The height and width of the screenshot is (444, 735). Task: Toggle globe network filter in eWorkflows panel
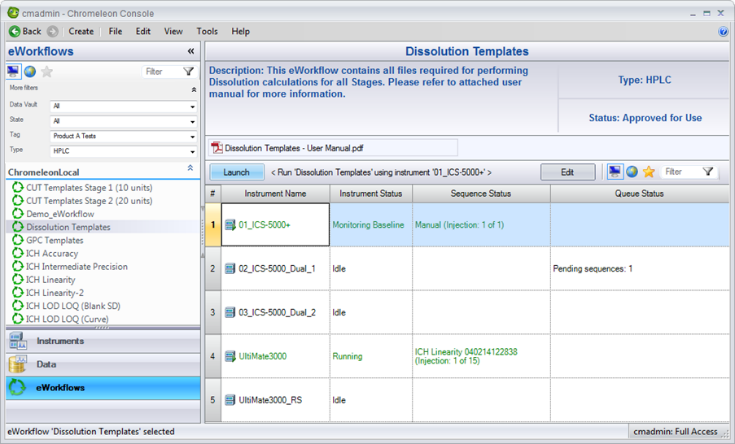click(30, 72)
